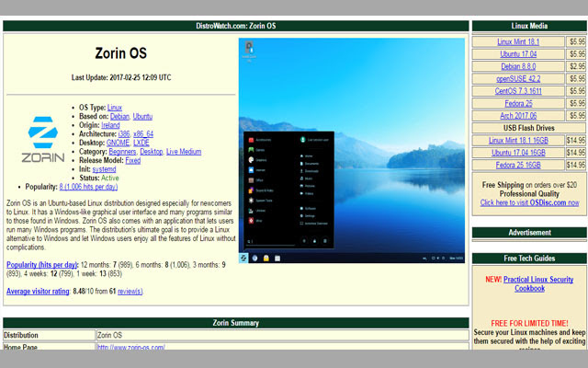
Task: Click the Zorin OS value in Distribution row
Action: (109, 335)
